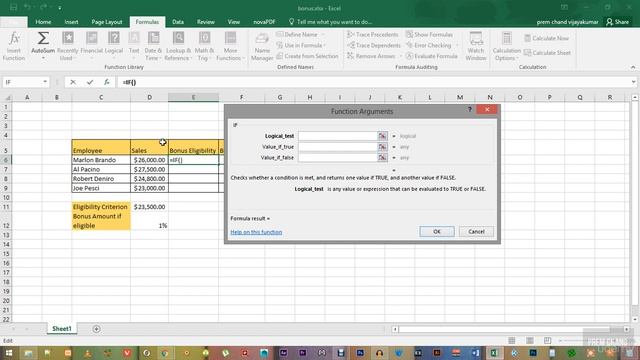Switch to the Page Layout tab
This screenshot has height=360, width=640.
[107, 22]
